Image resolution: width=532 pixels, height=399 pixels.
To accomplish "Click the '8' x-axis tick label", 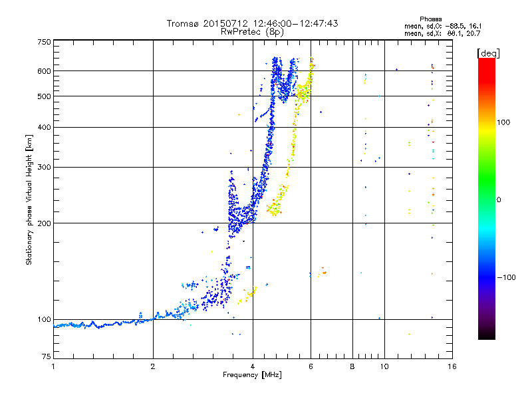I will [352, 366].
